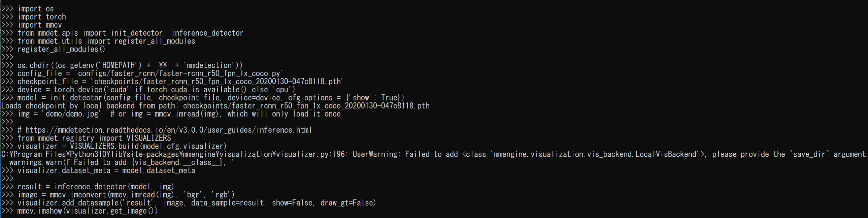The image size is (868, 218).
Task: Click the visualizer.add_datasample command line
Action: click(196, 203)
